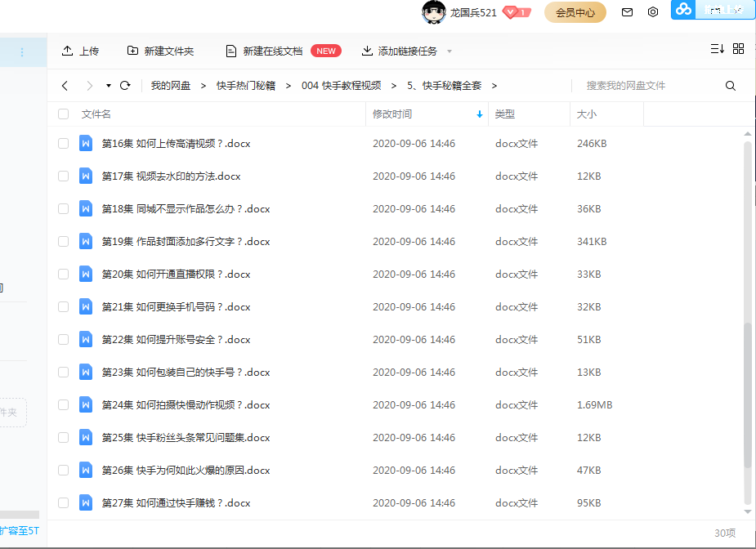Click the 扩容至5T expand storage link
Screen dimensions: 756x549
pos(20,531)
